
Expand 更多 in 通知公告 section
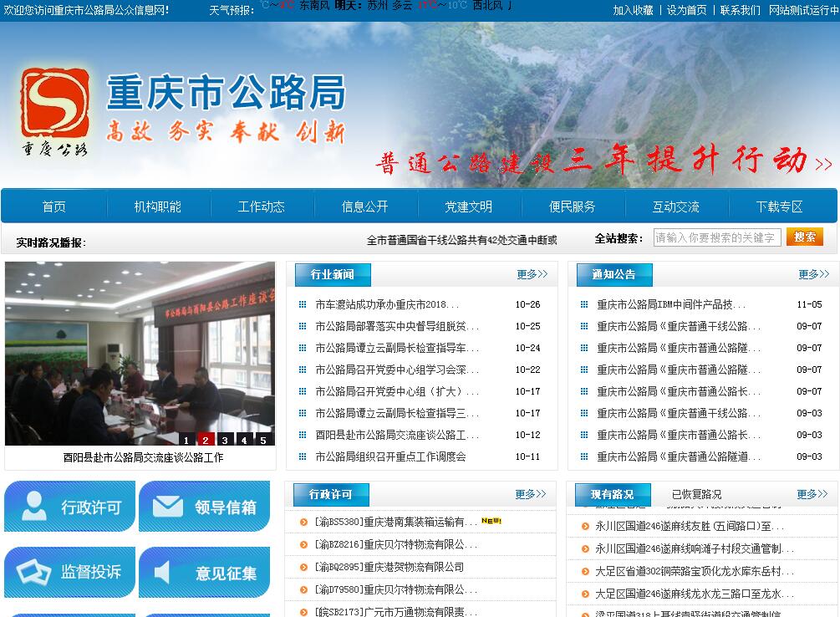point(813,274)
